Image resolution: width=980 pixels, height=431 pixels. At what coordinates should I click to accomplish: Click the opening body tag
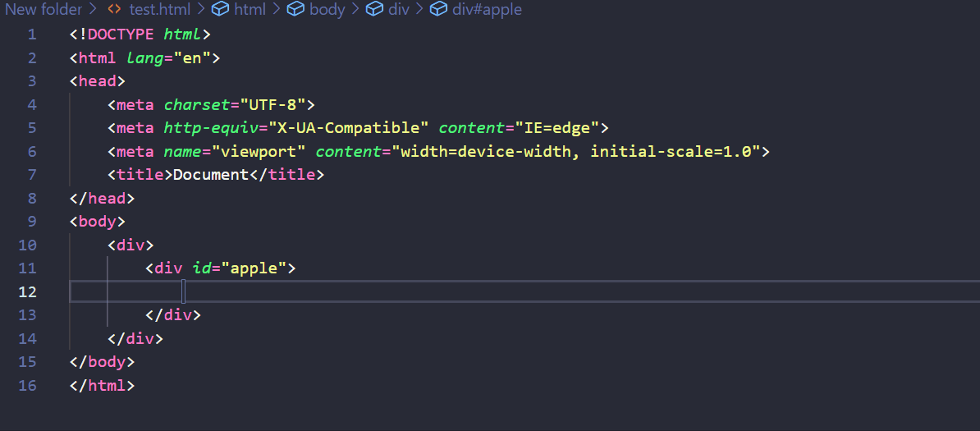point(98,222)
